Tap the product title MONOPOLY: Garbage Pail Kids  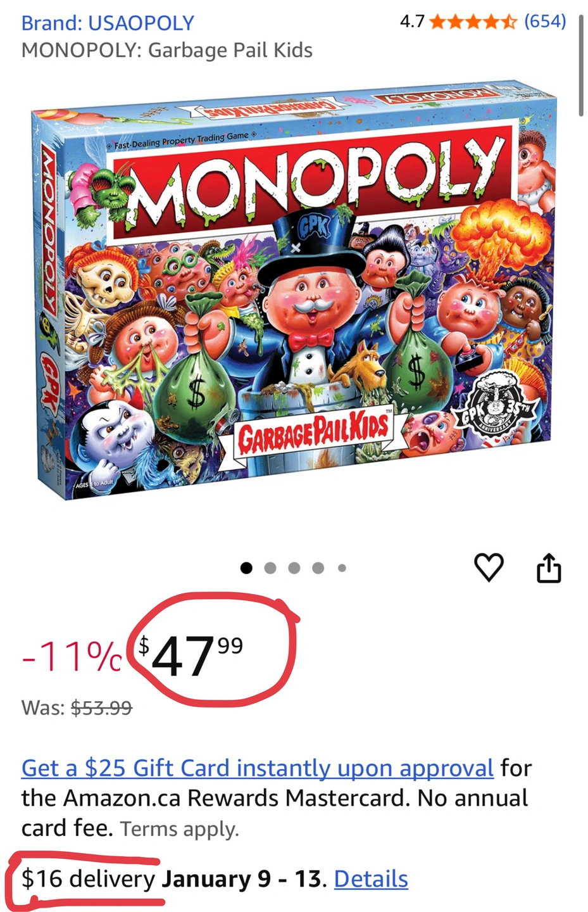(167, 50)
